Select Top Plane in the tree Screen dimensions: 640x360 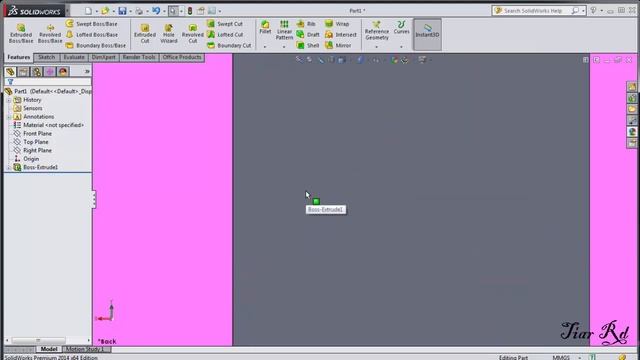point(36,142)
